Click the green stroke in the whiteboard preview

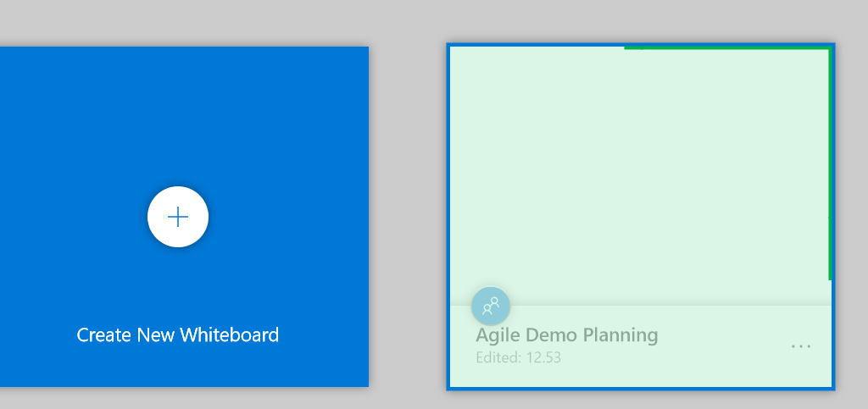828,169
